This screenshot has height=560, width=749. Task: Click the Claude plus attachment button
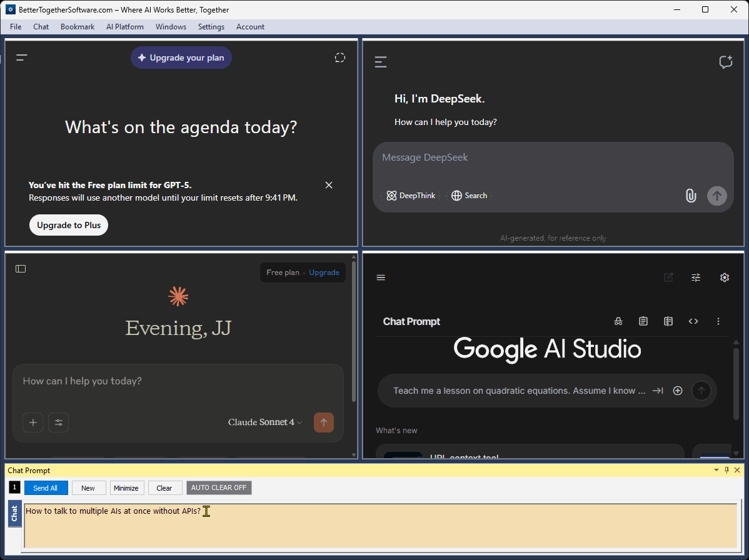pyautogui.click(x=33, y=422)
